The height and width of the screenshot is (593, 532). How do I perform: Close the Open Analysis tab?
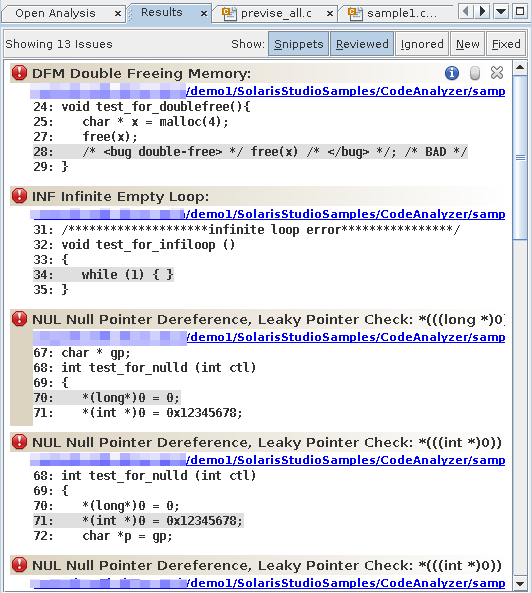(x=118, y=14)
